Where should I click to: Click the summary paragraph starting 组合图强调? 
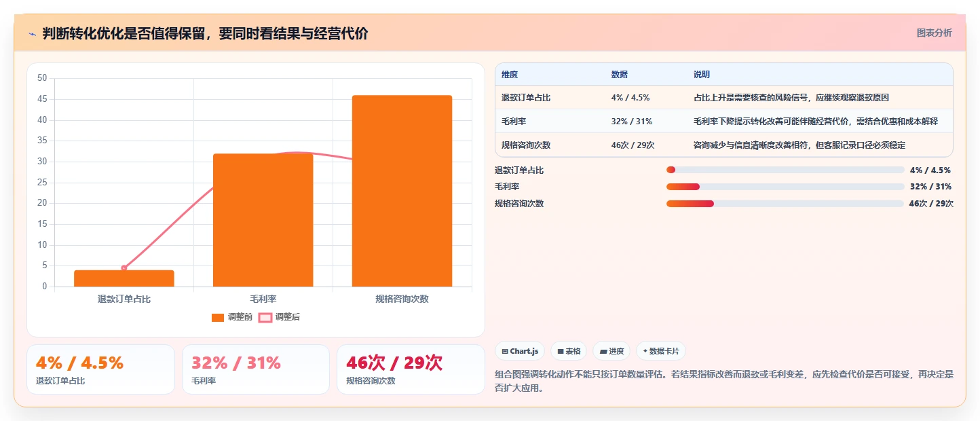[725, 381]
